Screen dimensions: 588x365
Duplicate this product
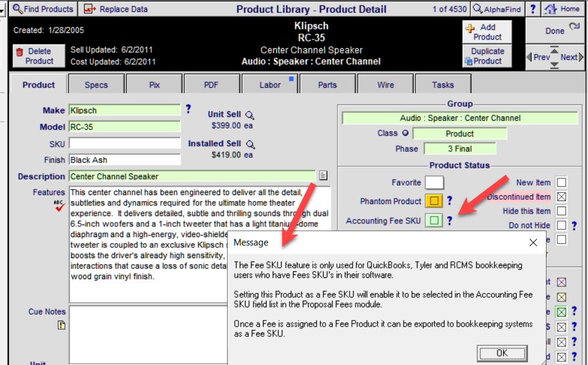pyautogui.click(x=487, y=56)
